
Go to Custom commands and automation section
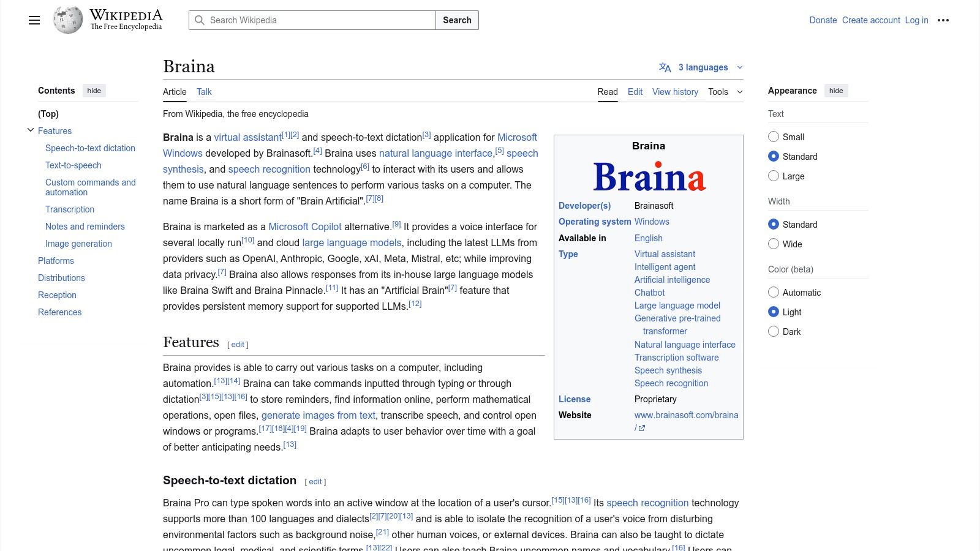click(91, 187)
